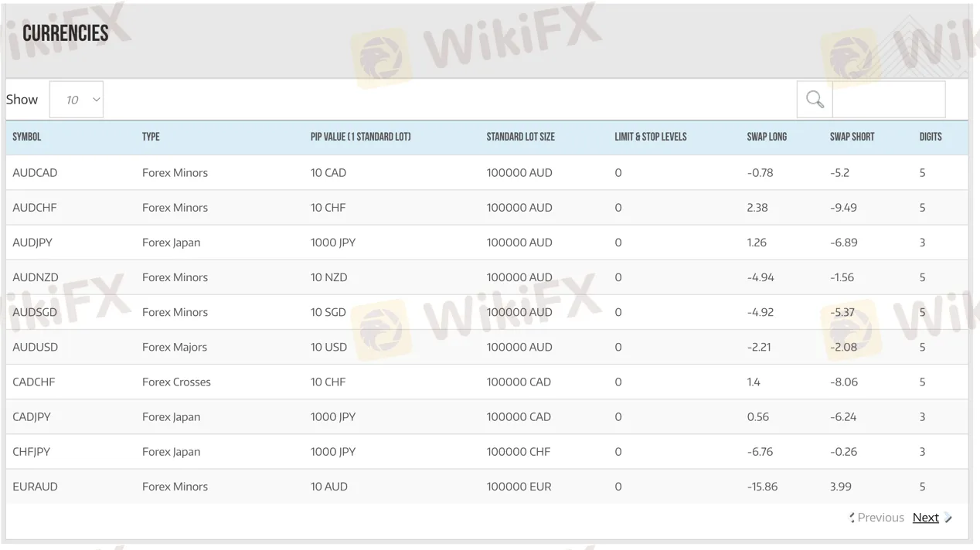Open the Show entries dropdown
This screenshot has height=550, width=980.
click(x=77, y=100)
